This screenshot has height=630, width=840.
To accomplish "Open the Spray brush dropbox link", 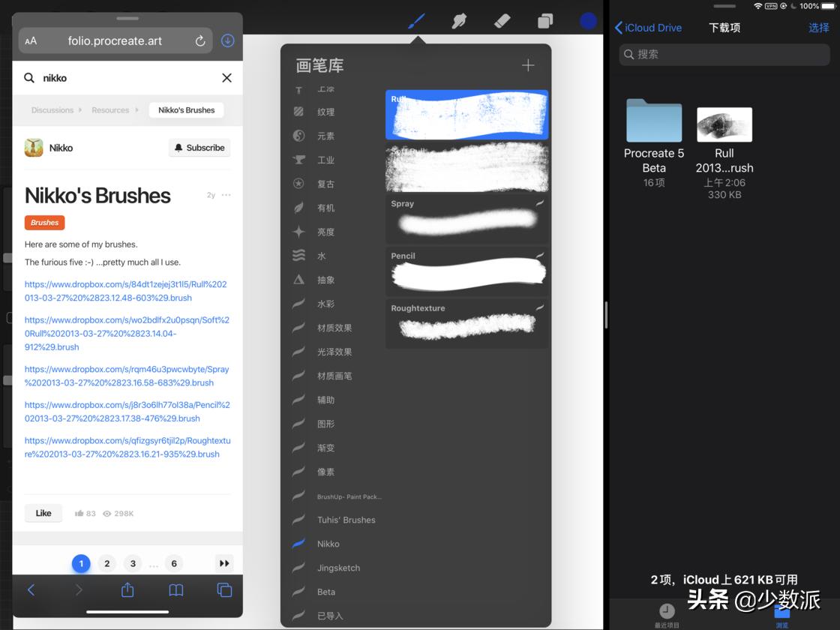I will [127, 376].
